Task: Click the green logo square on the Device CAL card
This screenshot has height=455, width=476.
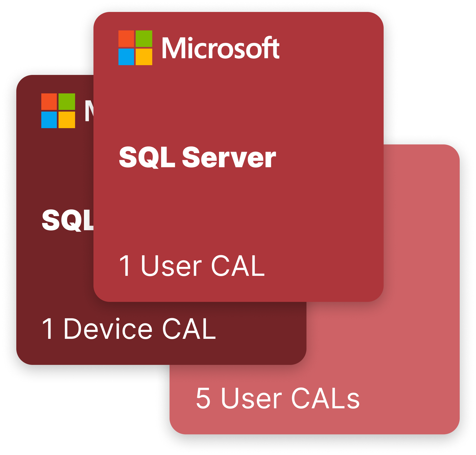Action: tap(67, 102)
